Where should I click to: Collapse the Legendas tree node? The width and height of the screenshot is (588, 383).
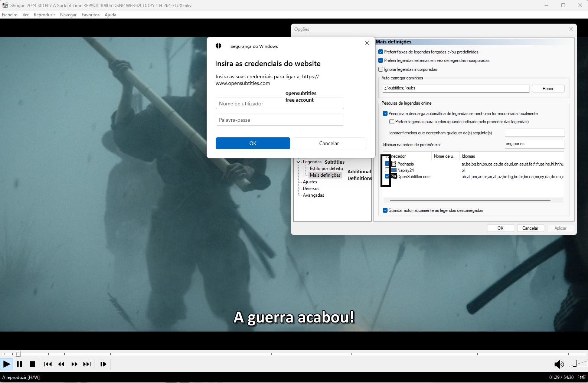(x=298, y=162)
